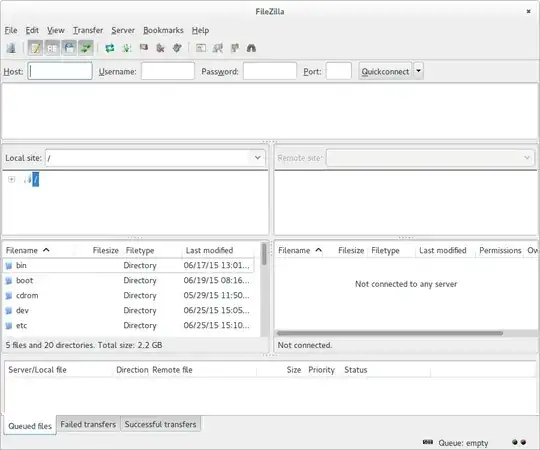Toggle local directory tree display
The width and height of the screenshot is (540, 450).
coord(52,48)
